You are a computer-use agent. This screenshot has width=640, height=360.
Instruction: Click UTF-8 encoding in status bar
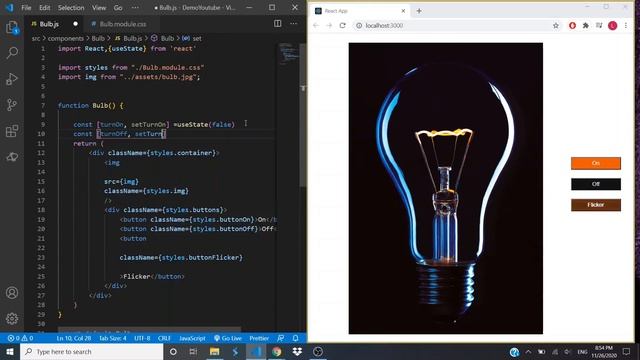click(142, 338)
